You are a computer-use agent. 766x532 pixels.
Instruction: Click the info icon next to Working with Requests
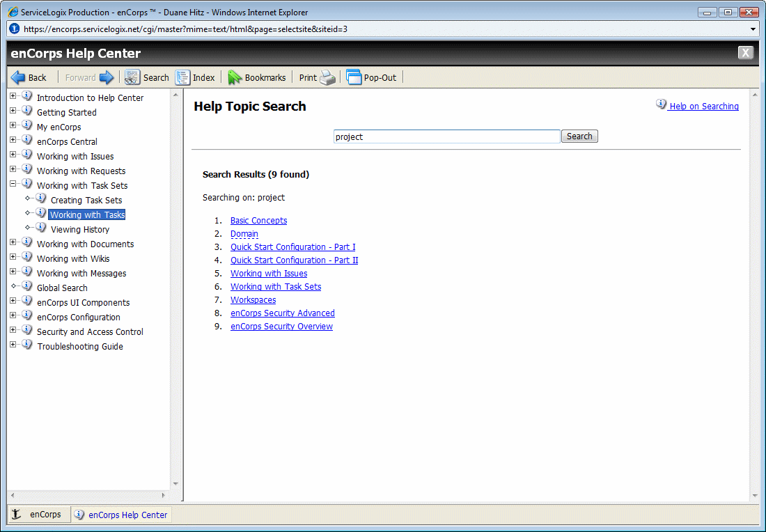[27, 169]
